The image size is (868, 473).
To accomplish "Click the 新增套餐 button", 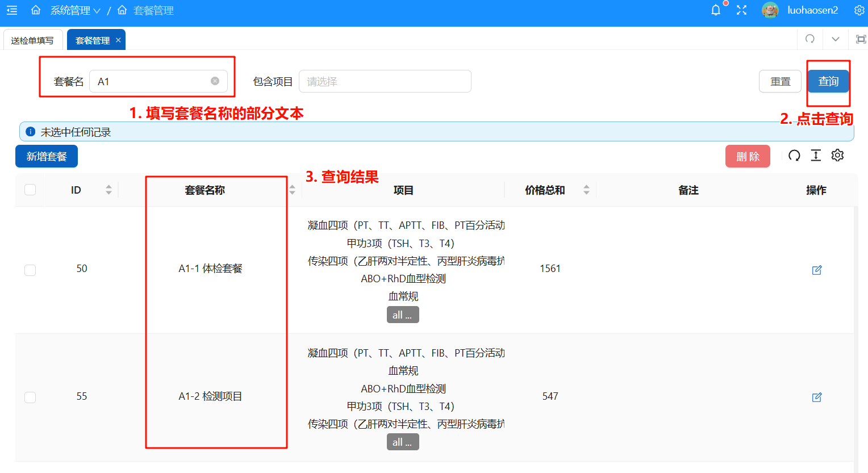I will [47, 156].
